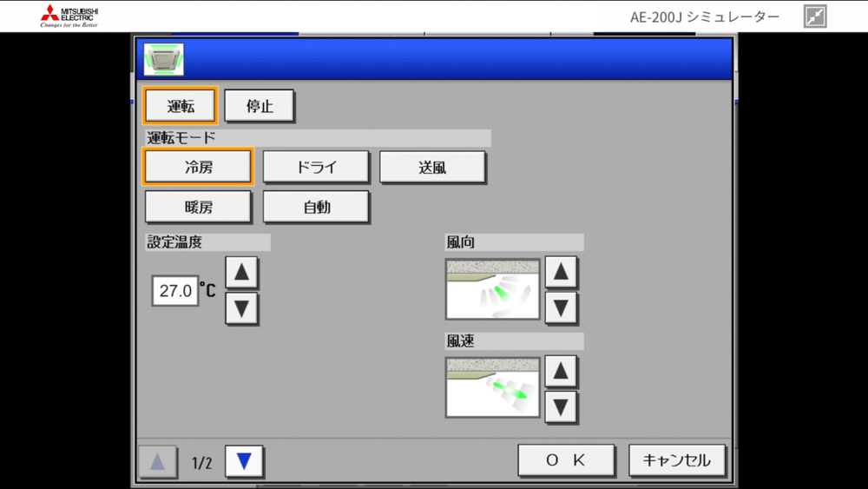Click the fullscreen toggle icon at top right

pos(815,16)
